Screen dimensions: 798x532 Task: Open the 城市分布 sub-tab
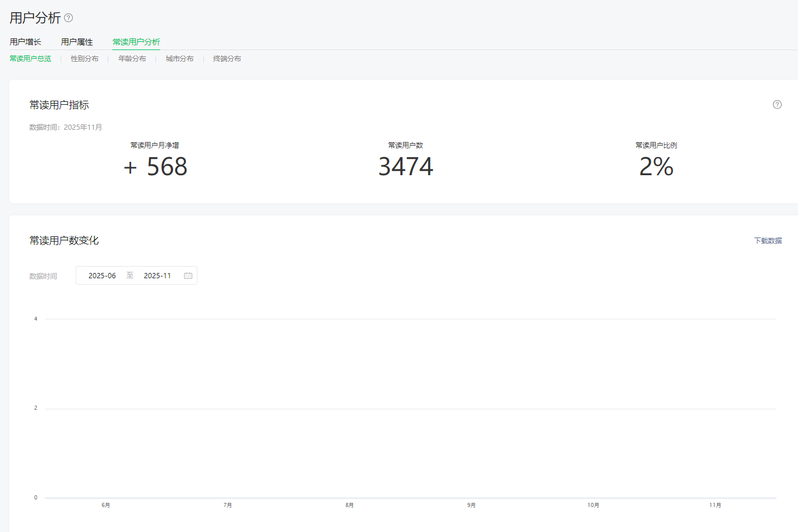tap(179, 59)
